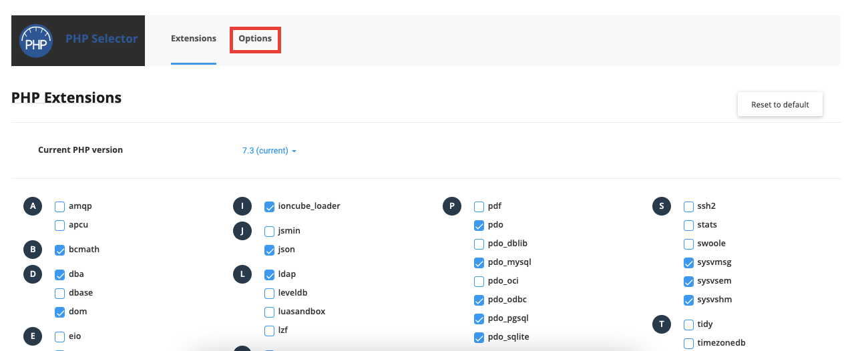The width and height of the screenshot is (868, 351).
Task: Click the letter L section badge
Action: pos(242,274)
